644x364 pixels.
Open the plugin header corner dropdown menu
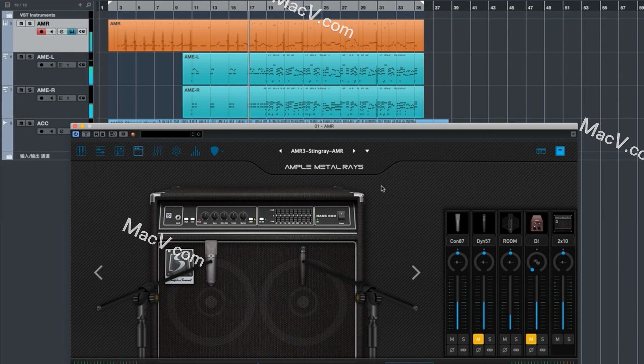coord(573,134)
